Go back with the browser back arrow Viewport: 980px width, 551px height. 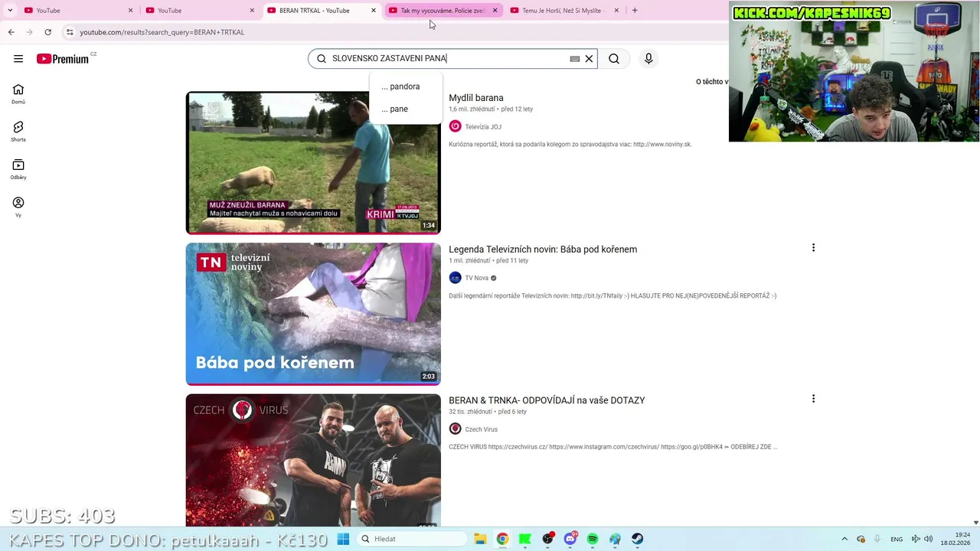point(11,32)
